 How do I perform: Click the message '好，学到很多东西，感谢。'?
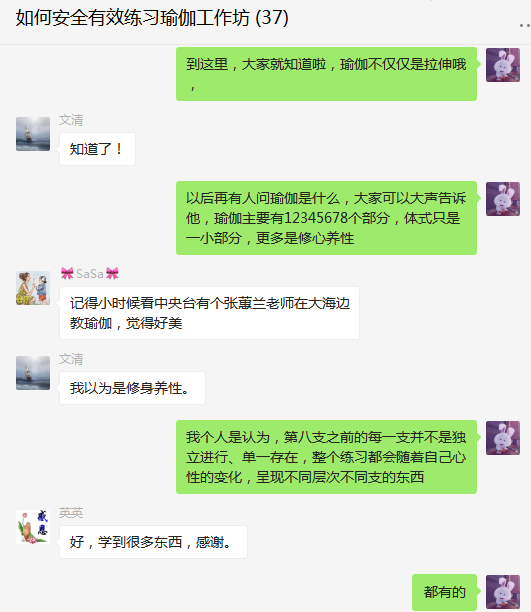pyautogui.click(x=153, y=542)
